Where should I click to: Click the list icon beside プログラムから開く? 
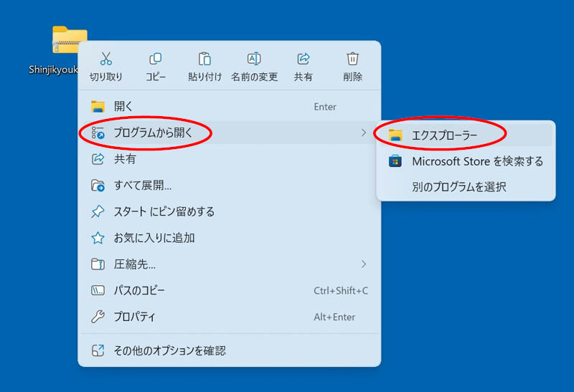click(x=98, y=133)
